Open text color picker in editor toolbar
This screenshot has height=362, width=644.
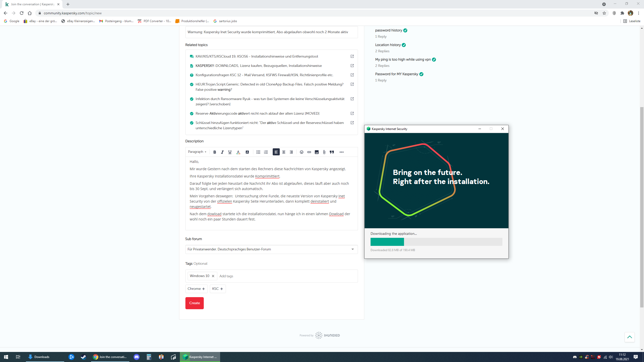238,152
